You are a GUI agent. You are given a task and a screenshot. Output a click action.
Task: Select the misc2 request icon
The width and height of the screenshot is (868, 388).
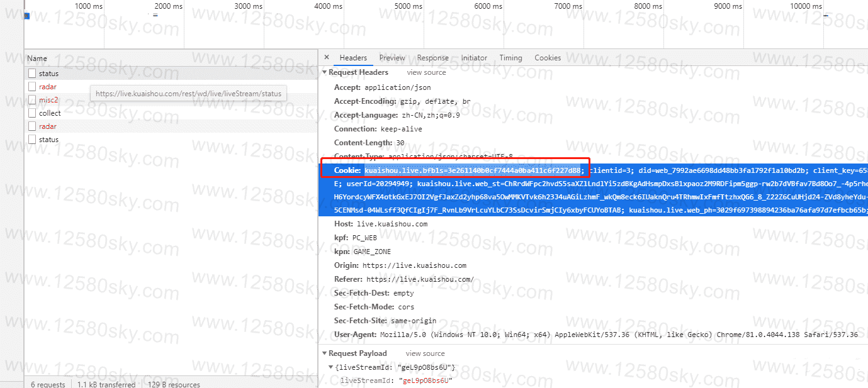coord(32,100)
